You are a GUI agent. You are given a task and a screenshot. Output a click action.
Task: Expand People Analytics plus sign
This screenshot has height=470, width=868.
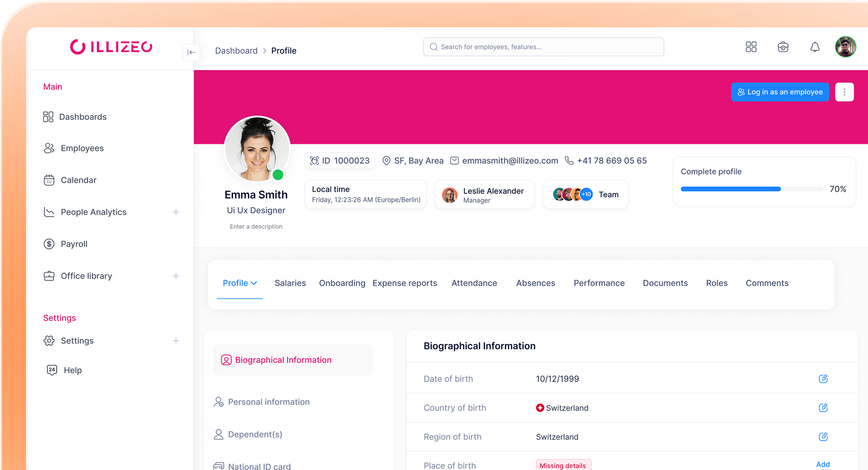click(176, 212)
